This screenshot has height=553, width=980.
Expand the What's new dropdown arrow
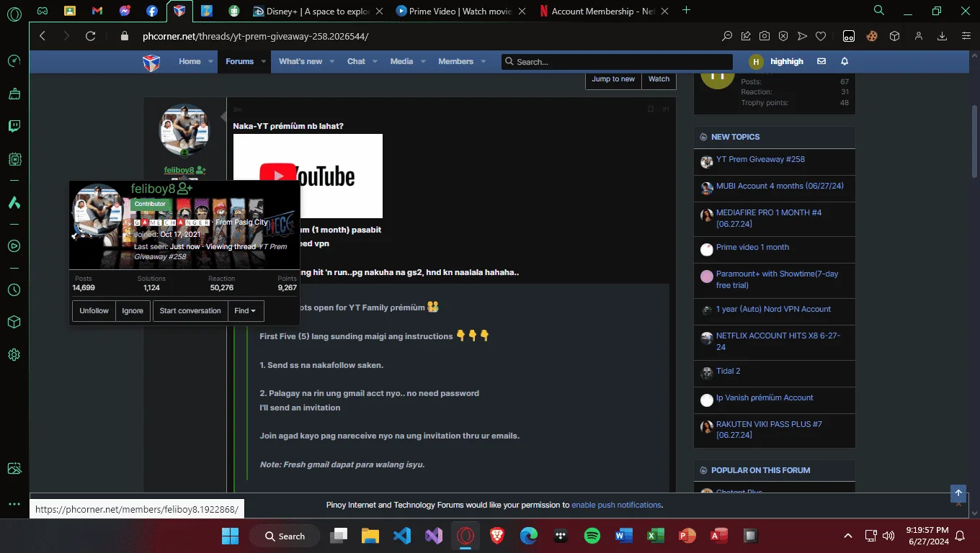click(332, 62)
